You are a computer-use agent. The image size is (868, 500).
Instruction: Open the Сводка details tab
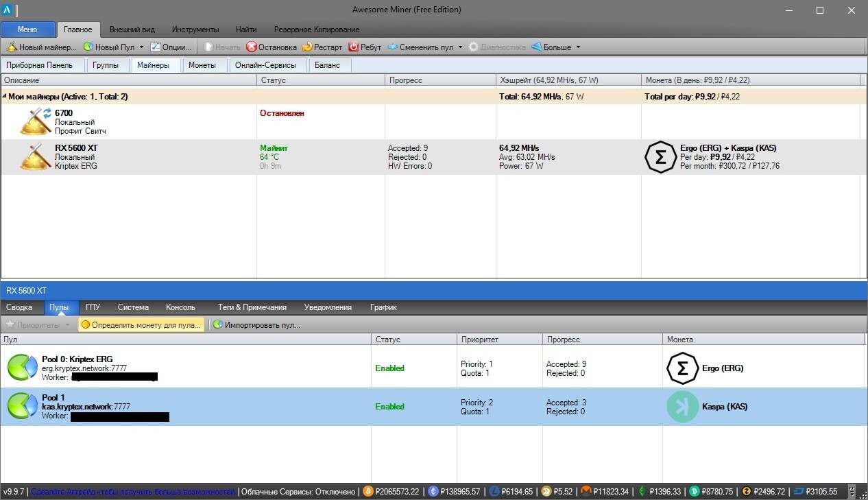(x=19, y=307)
